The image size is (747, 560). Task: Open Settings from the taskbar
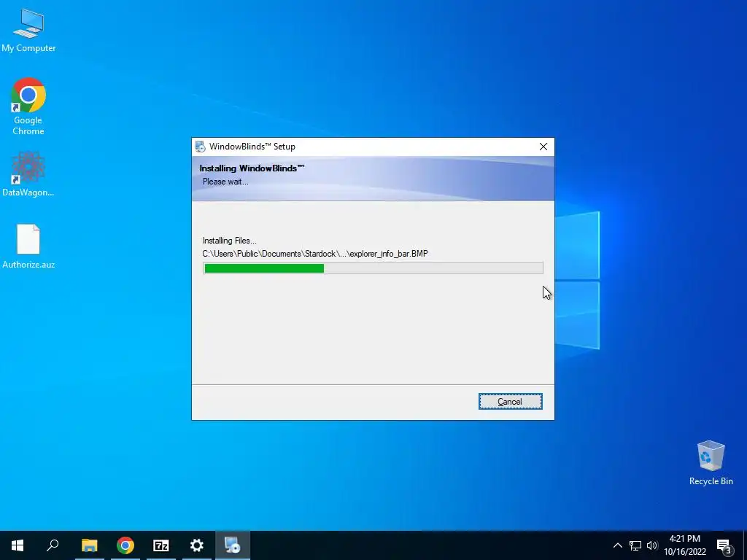[x=197, y=545]
